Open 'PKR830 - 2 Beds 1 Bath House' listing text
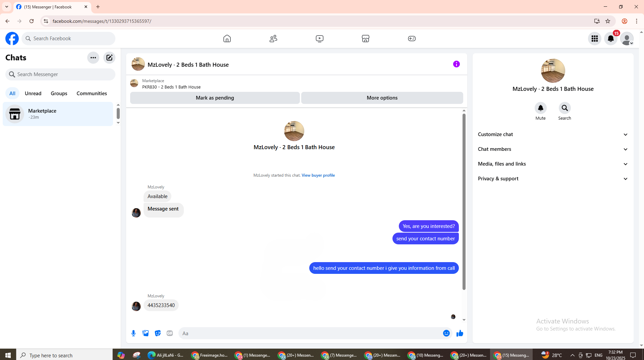Viewport: 644px width, 360px height. pos(171,87)
